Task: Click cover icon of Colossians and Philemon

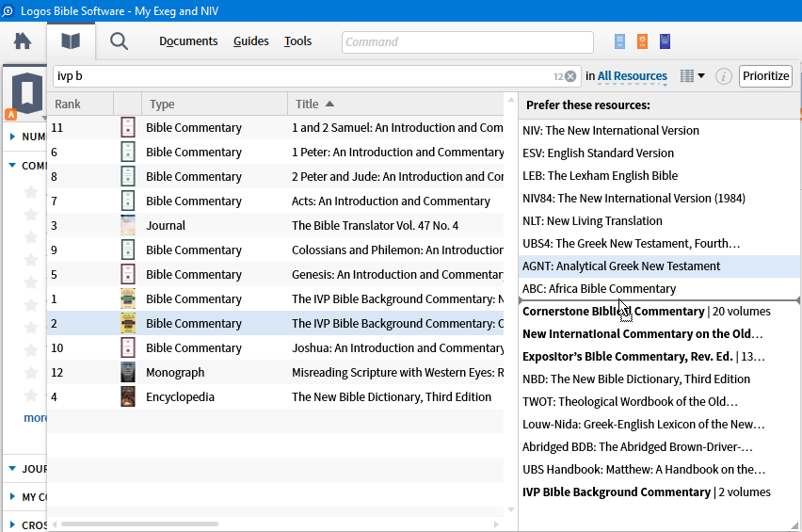Action: click(128, 250)
